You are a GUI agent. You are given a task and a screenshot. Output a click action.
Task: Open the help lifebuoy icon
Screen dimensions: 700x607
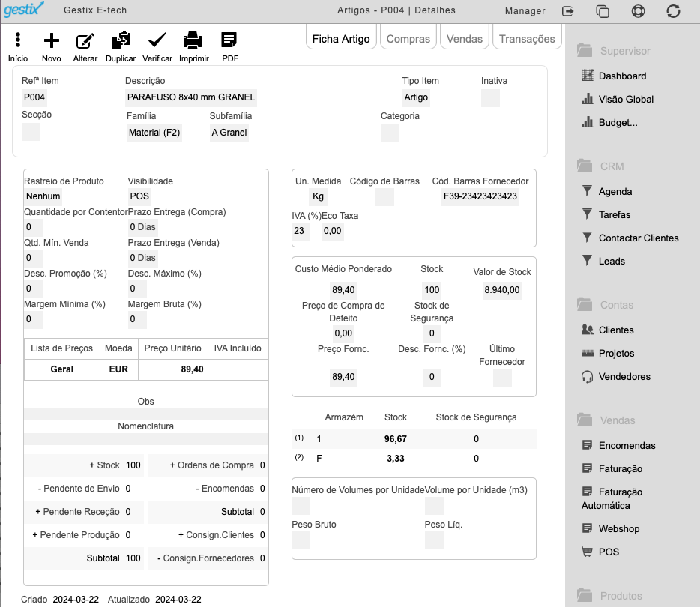pos(638,11)
